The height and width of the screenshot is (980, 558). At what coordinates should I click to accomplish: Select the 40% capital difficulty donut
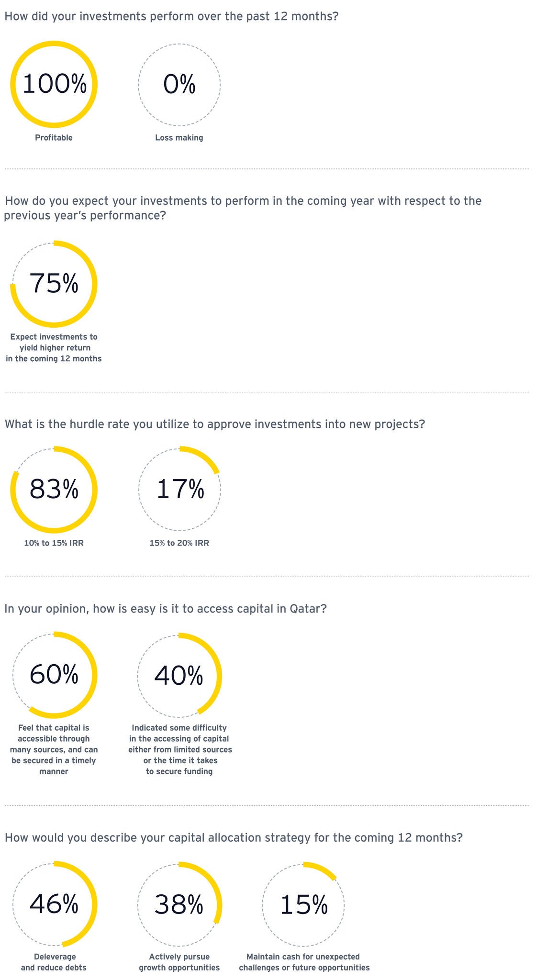[179, 675]
